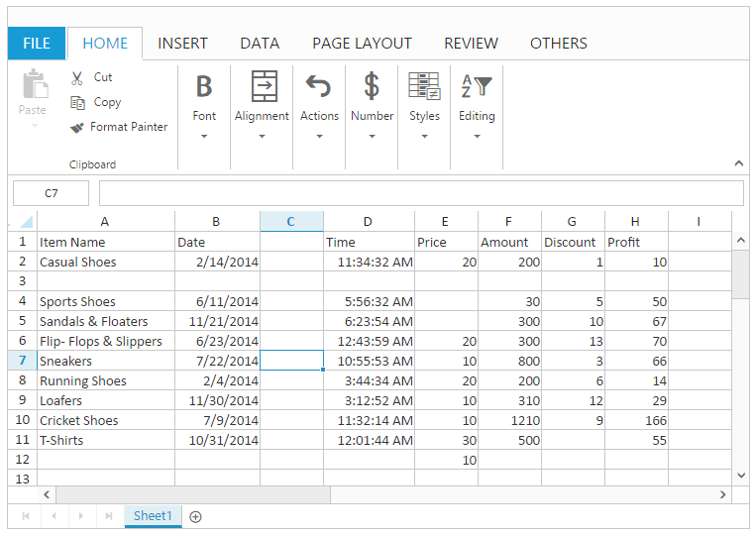Expand the Font dropdown arrow
The height and width of the screenshot is (536, 756).
tap(204, 137)
